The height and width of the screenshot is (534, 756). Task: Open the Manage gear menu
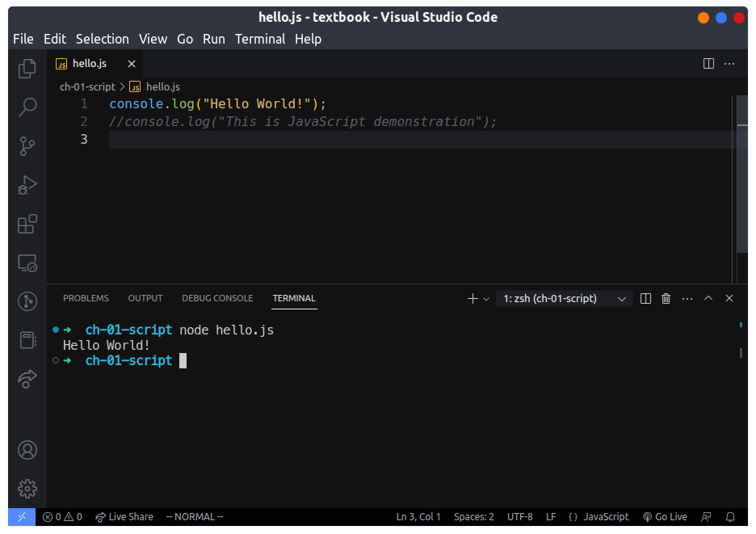coord(27,489)
